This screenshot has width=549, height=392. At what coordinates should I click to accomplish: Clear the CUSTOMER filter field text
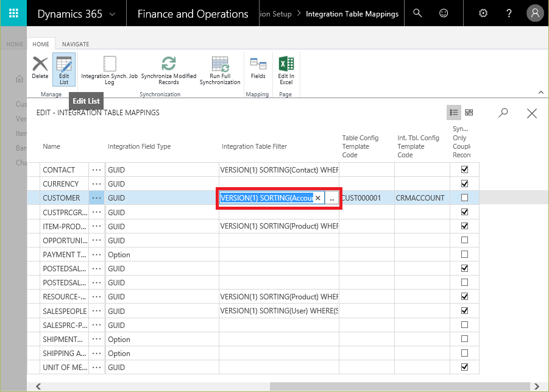(x=318, y=198)
